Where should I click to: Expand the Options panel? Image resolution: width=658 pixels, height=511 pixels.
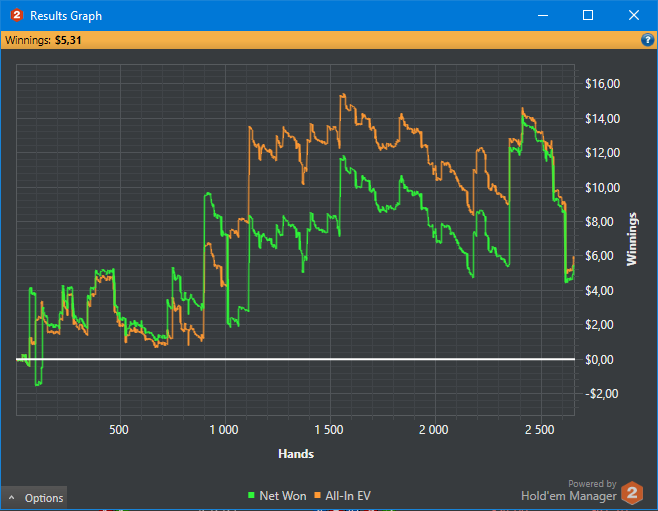click(34, 498)
